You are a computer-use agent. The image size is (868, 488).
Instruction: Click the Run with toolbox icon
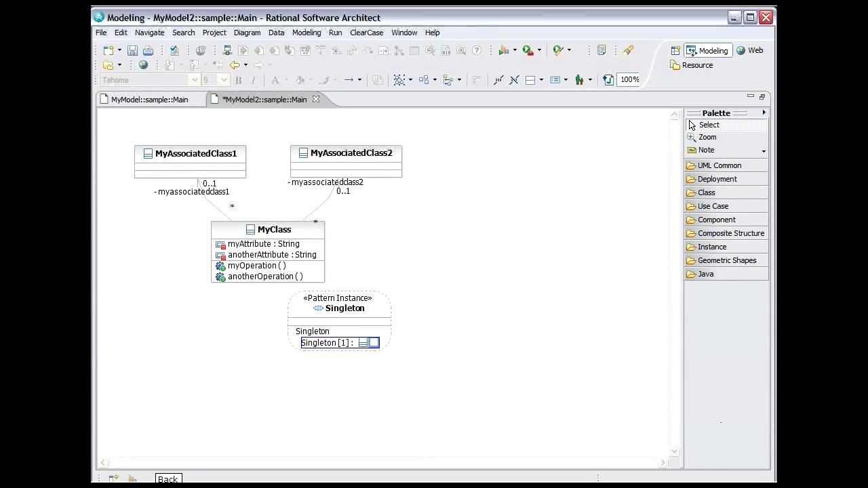[528, 50]
